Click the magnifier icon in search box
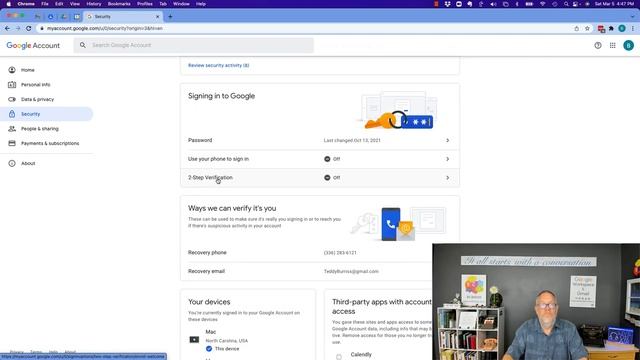This screenshot has height=360, width=640. (83, 45)
